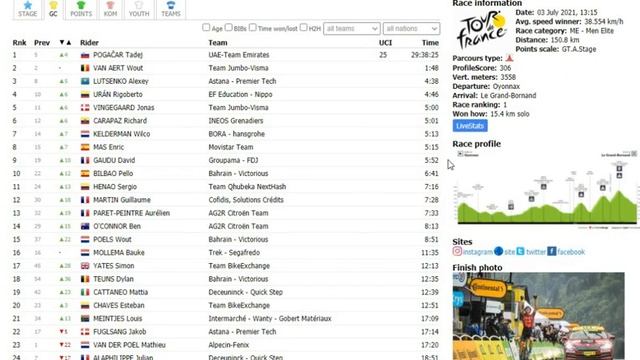640x360 pixels.
Task: Open the all teams dropdown
Action: 352,29
